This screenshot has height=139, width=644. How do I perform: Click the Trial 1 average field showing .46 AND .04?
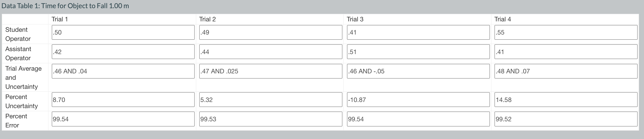coord(123,71)
